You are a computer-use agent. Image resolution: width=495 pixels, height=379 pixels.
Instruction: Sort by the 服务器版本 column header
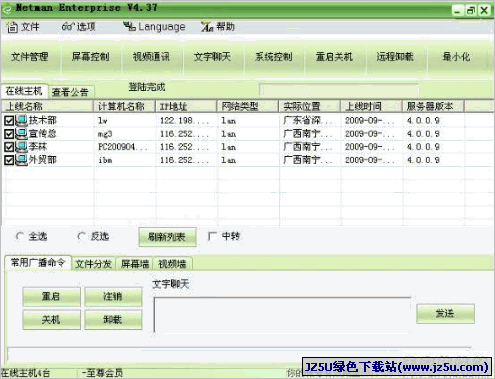[x=433, y=107]
